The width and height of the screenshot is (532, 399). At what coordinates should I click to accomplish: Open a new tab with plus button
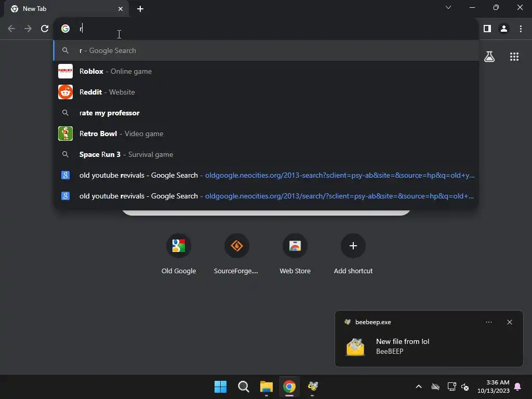click(x=140, y=9)
